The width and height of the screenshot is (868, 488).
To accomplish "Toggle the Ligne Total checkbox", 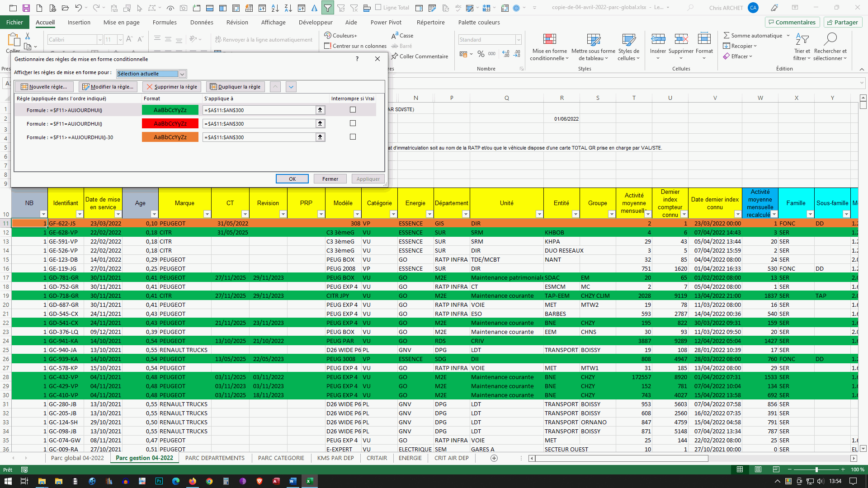I will coord(378,8).
